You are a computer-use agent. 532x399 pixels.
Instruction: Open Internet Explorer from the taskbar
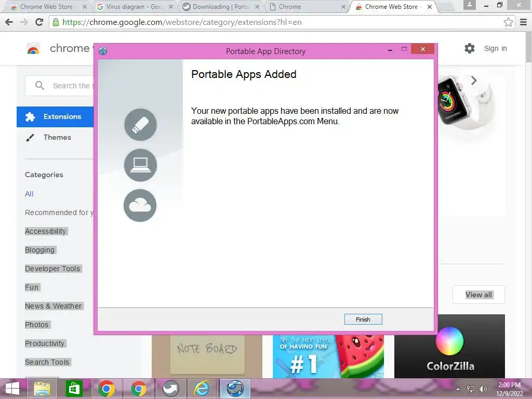202,389
